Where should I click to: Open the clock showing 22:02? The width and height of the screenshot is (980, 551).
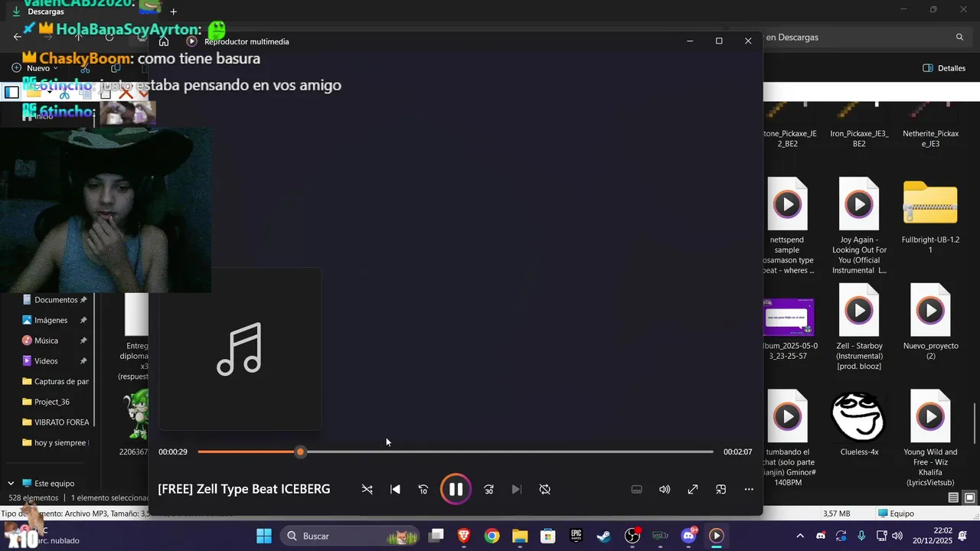[x=933, y=536]
